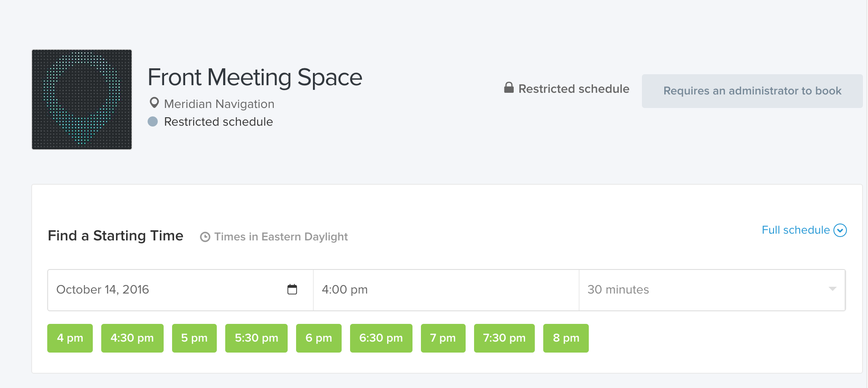The width and height of the screenshot is (868, 388).
Task: Choose the 4:30 pm starting time
Action: 132,338
